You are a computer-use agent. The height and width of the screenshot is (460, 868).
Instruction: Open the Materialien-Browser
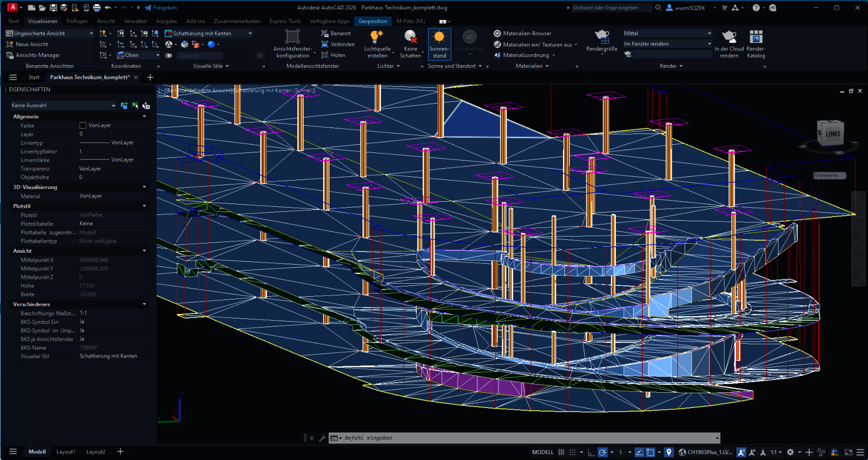click(x=526, y=34)
